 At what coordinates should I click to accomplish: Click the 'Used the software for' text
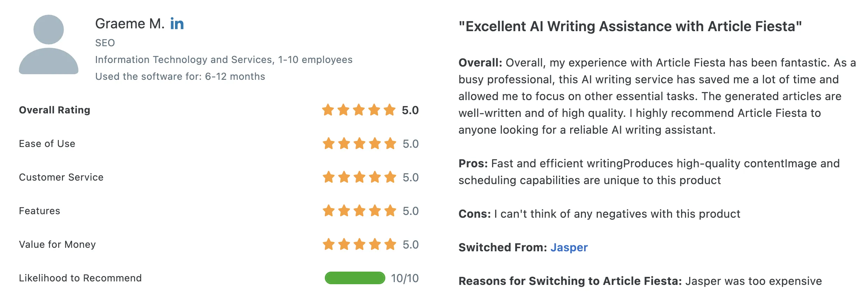[x=180, y=76]
